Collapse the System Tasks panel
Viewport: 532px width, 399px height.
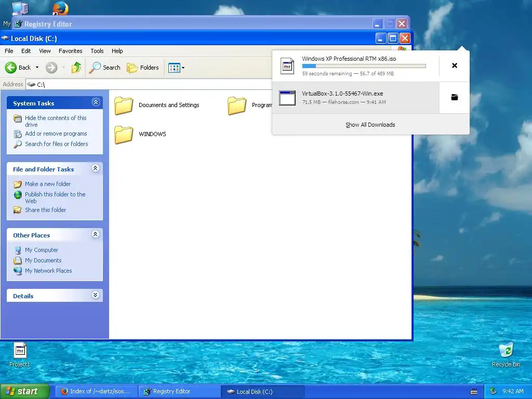pos(96,102)
